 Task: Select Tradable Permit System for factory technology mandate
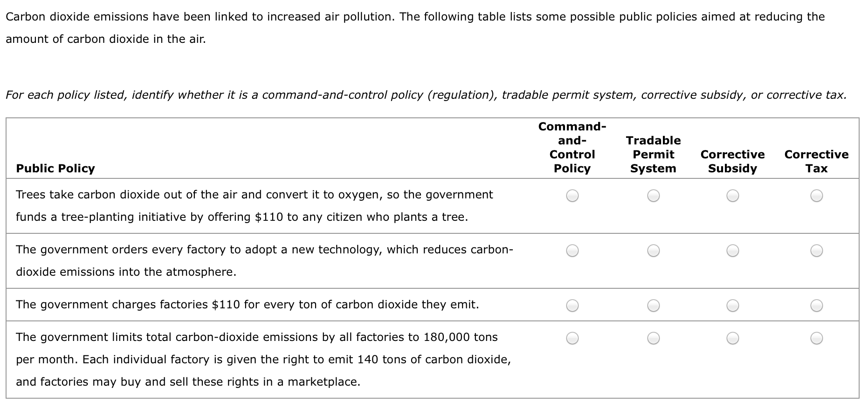pos(653,251)
